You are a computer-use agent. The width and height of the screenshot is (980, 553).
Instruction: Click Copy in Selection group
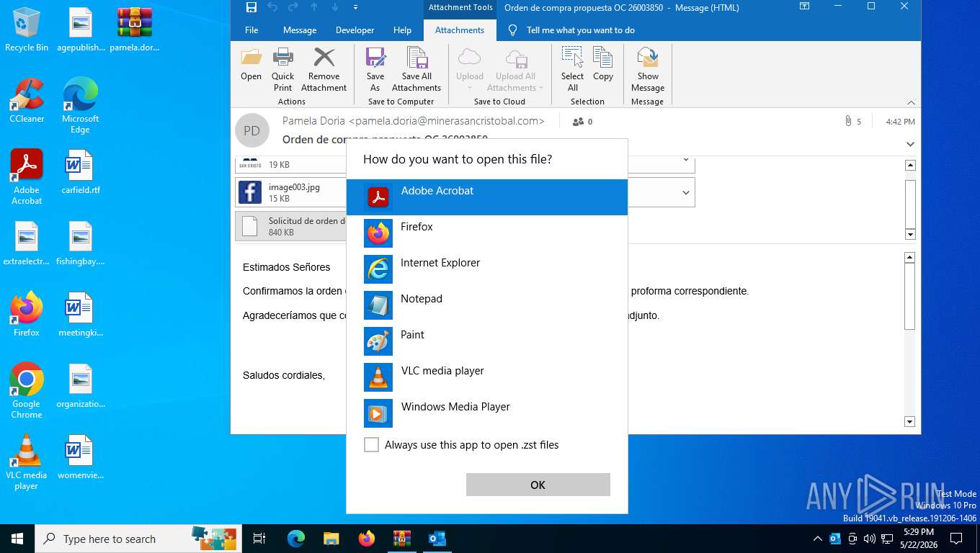pos(603,65)
